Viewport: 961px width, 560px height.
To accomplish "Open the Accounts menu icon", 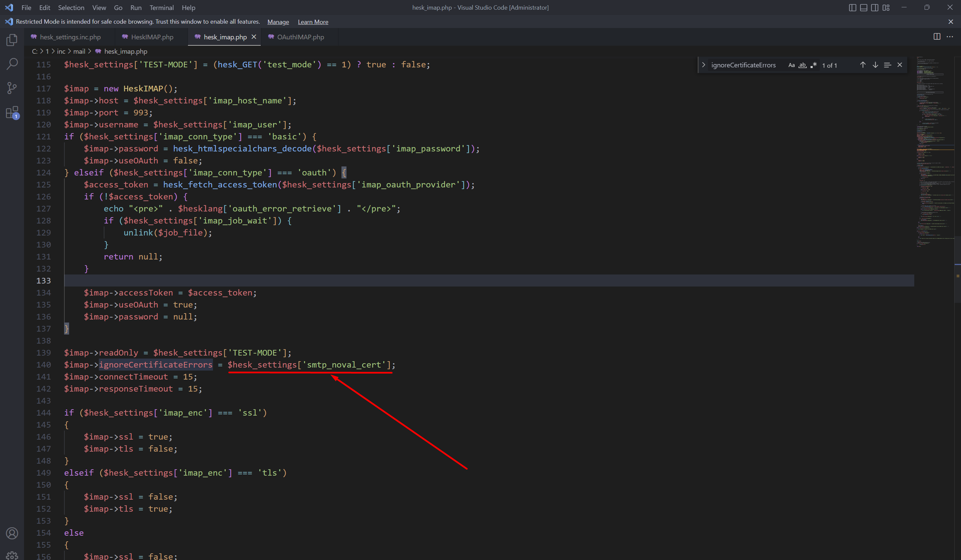I will 12,533.
